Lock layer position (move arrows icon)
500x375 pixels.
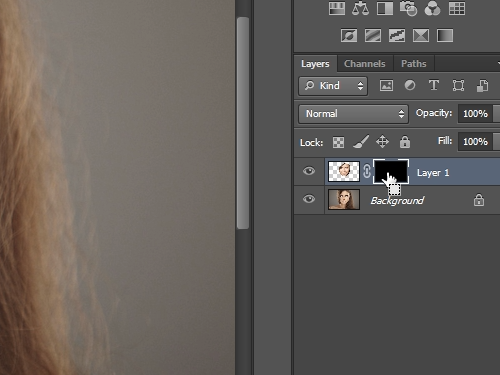pyautogui.click(x=382, y=142)
